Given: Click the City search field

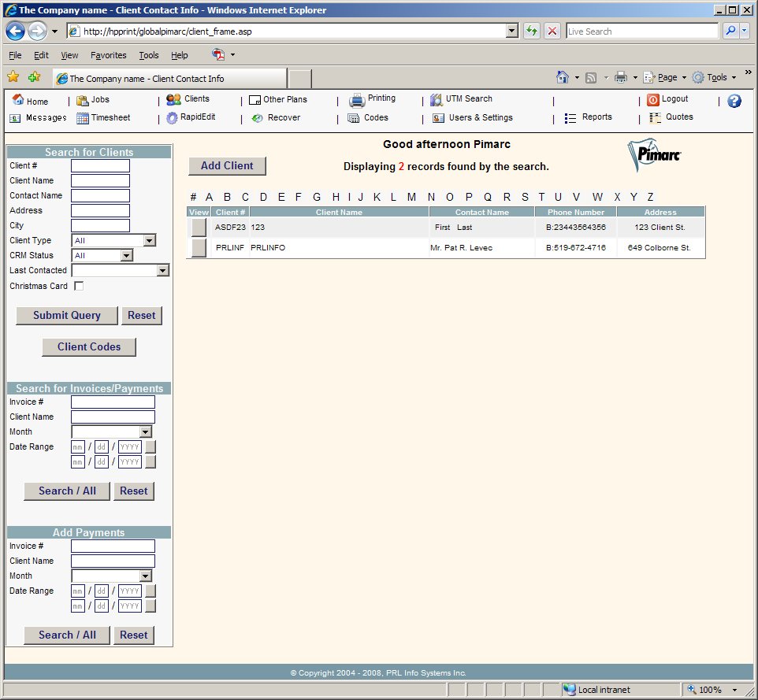Looking at the screenshot, I should point(101,226).
